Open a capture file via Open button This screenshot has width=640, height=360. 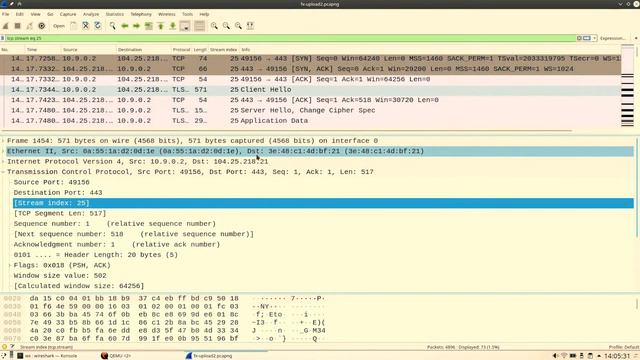pyautogui.click(x=59, y=26)
